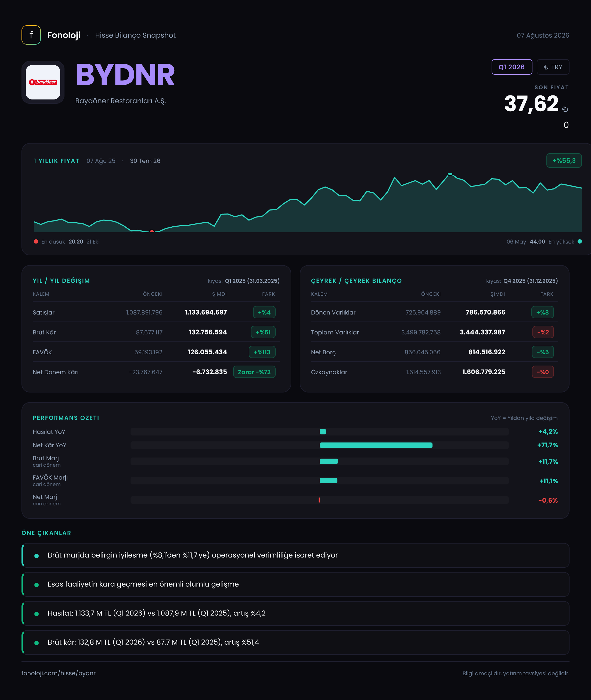This screenshot has width=591, height=700.
Task: Click the Baydöner Restoranları A.Ş. company name
Action: 121,101
